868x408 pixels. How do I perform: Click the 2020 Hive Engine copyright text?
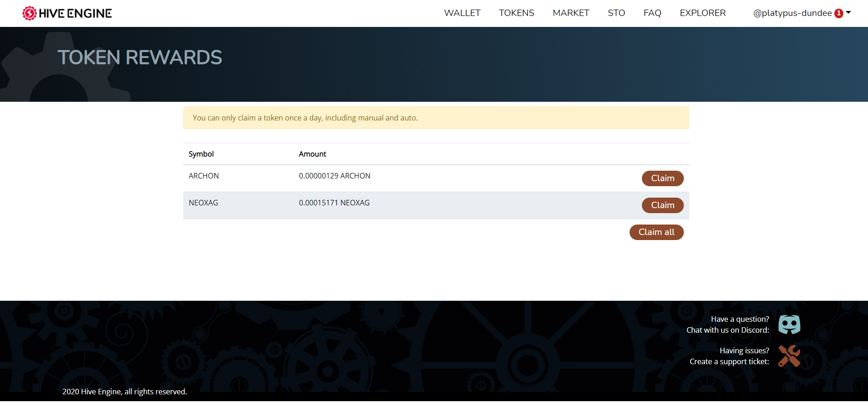pos(125,392)
